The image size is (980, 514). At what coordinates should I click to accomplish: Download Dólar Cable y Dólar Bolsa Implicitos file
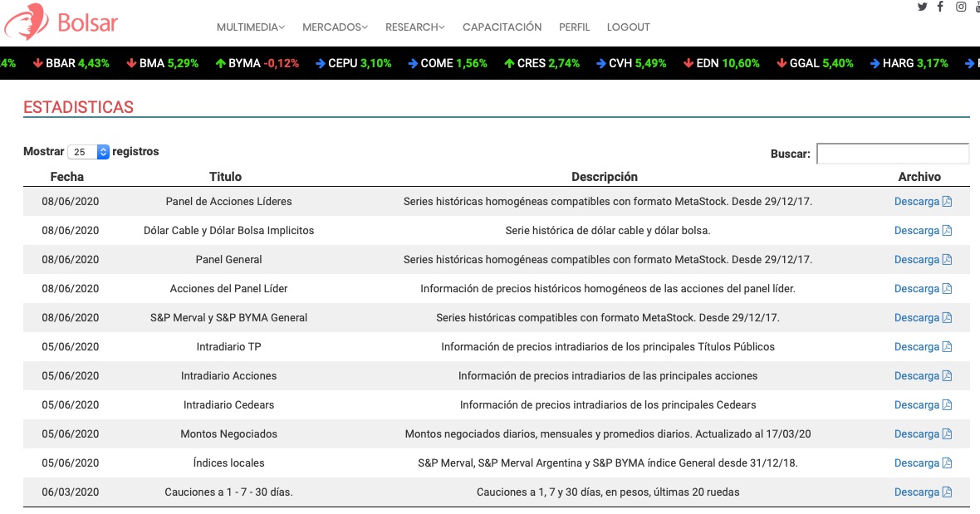[916, 231]
